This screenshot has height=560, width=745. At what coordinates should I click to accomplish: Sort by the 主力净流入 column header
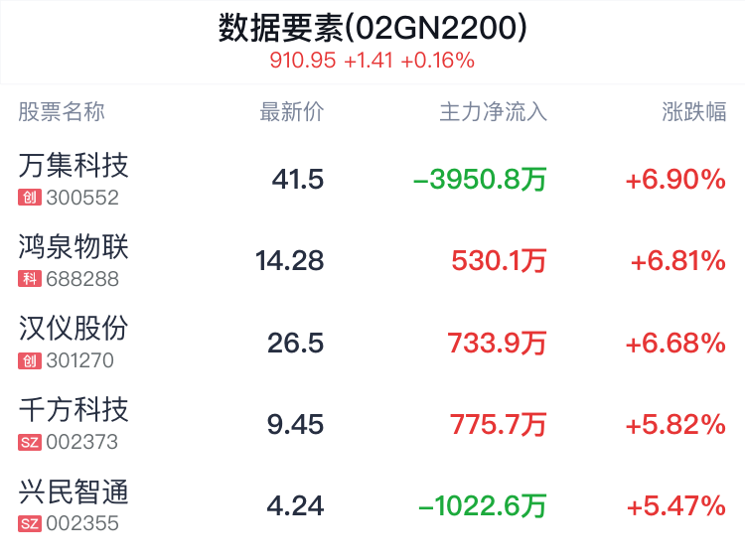click(493, 112)
